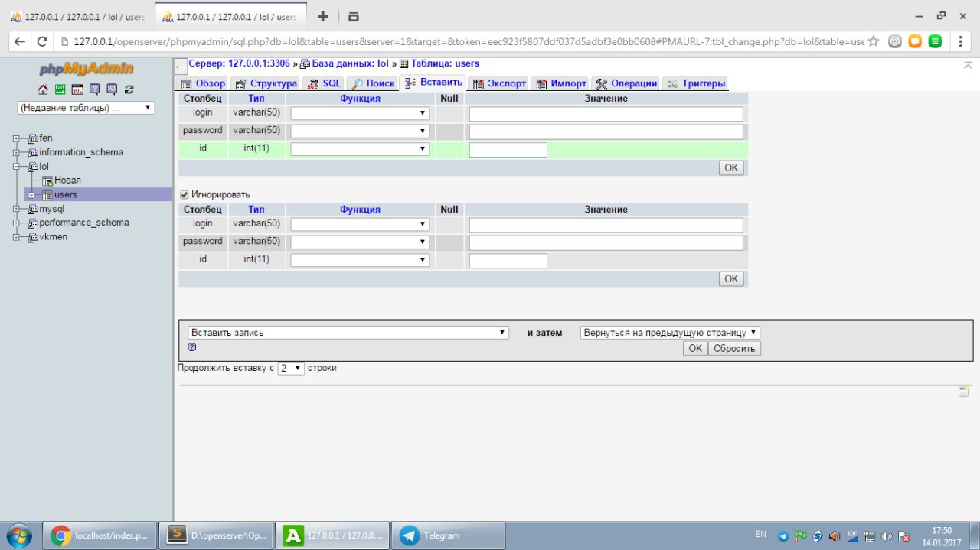Click the first password value field
This screenshot has width=980, height=550.
(x=606, y=132)
